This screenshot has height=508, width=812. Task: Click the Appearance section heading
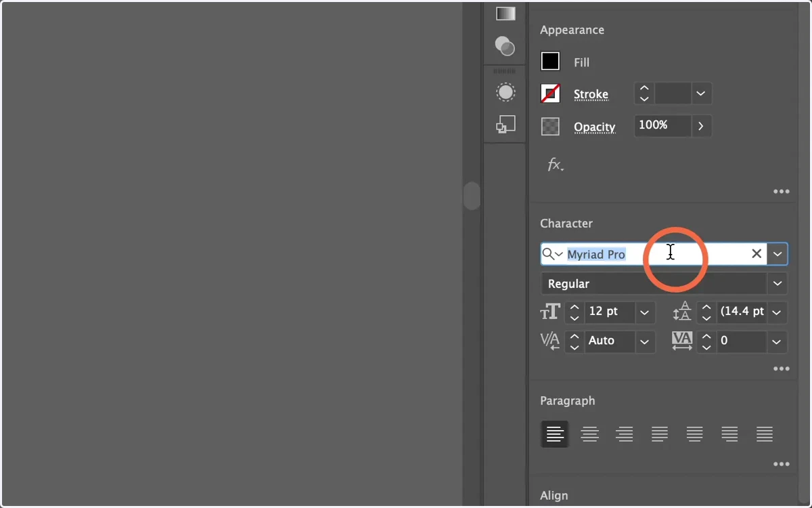572,30
